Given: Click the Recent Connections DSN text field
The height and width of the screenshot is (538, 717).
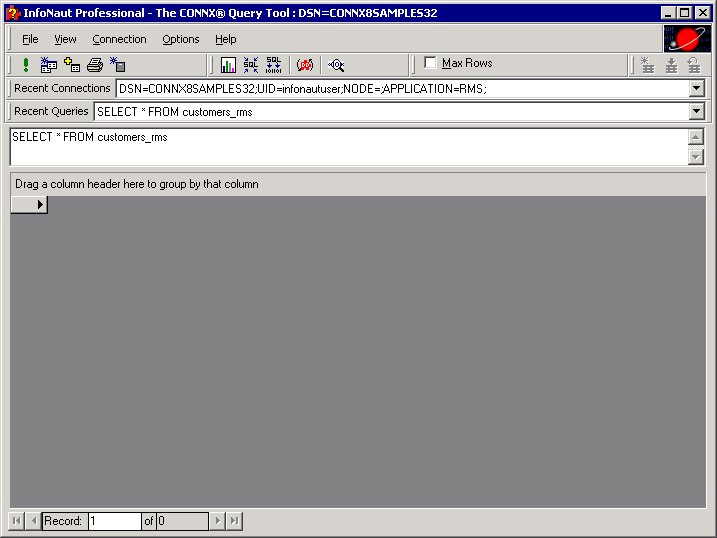Looking at the screenshot, I should tap(402, 88).
